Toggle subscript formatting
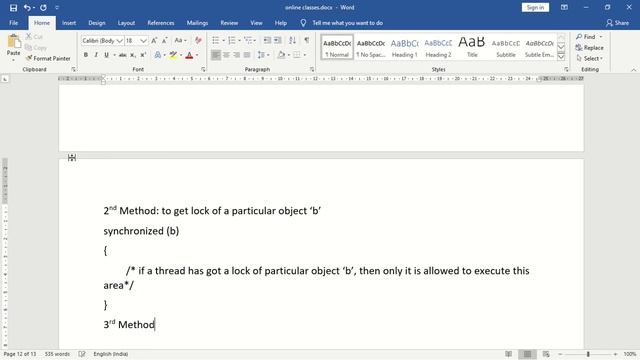Image resolution: width=640 pixels, height=360 pixels. [133, 55]
